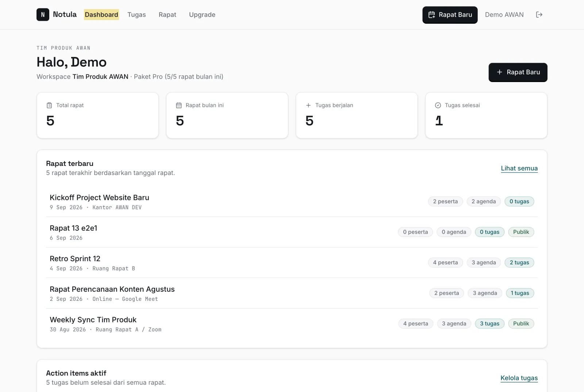
Task: Click Notula brand name
Action: coord(65,15)
